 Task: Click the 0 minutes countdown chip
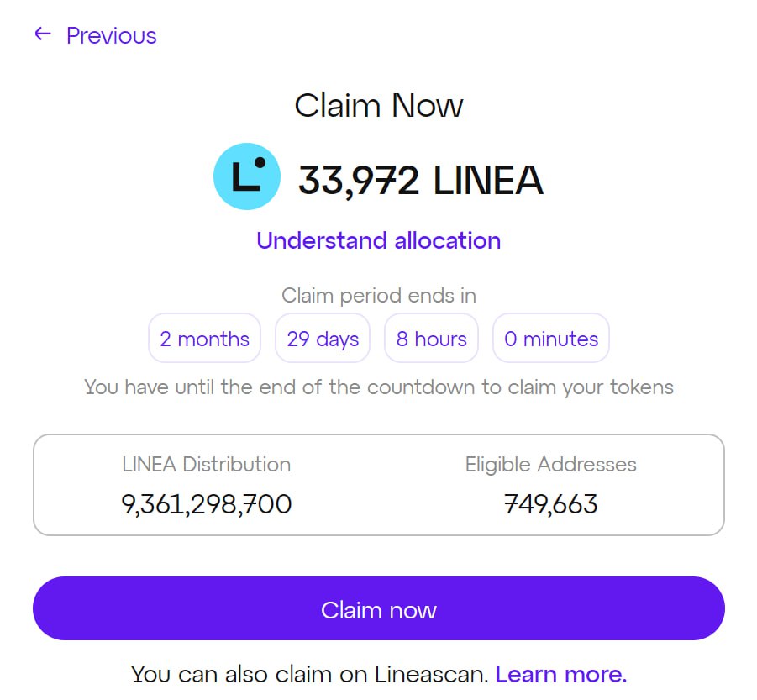coord(551,338)
